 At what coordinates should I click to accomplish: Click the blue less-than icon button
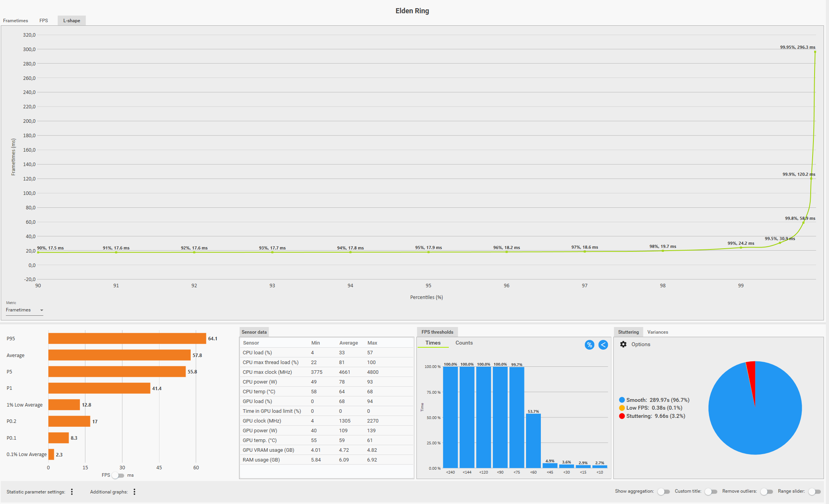click(x=603, y=345)
